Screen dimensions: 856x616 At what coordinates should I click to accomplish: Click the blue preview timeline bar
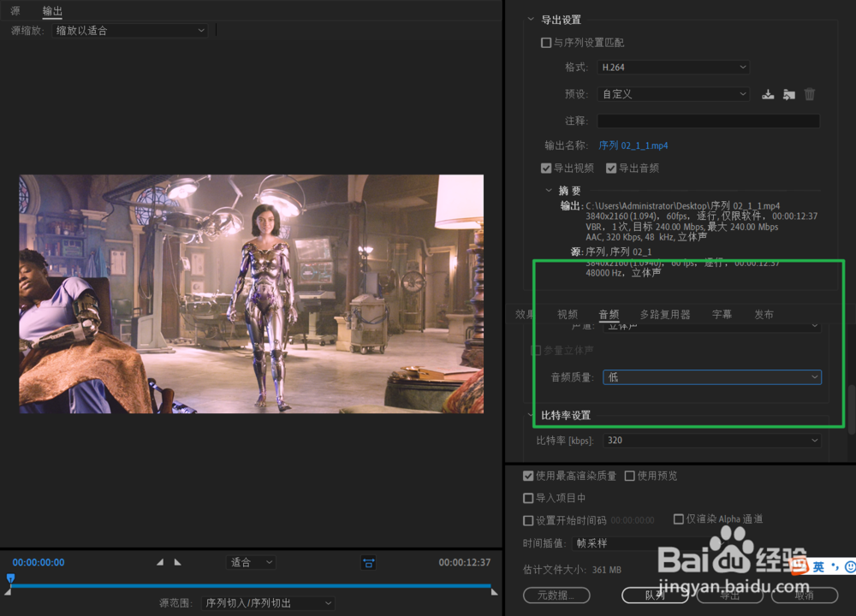click(x=251, y=585)
